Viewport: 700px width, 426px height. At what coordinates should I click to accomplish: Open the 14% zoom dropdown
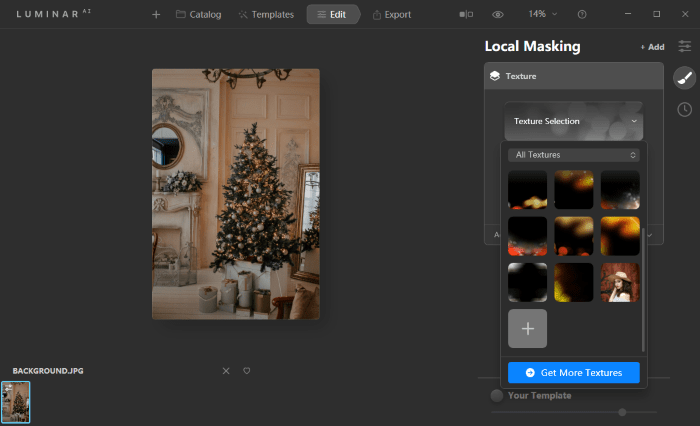[543, 14]
